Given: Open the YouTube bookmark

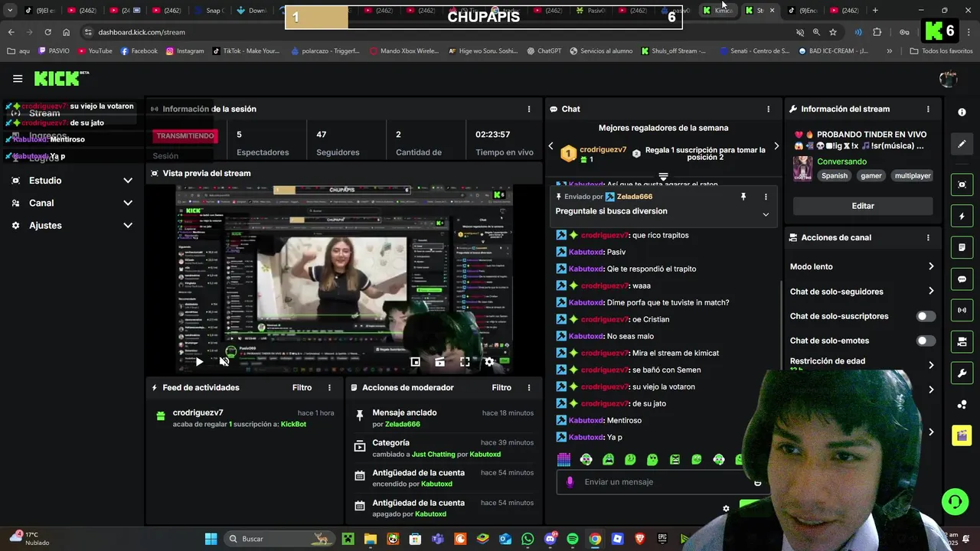Looking at the screenshot, I should tap(95, 51).
